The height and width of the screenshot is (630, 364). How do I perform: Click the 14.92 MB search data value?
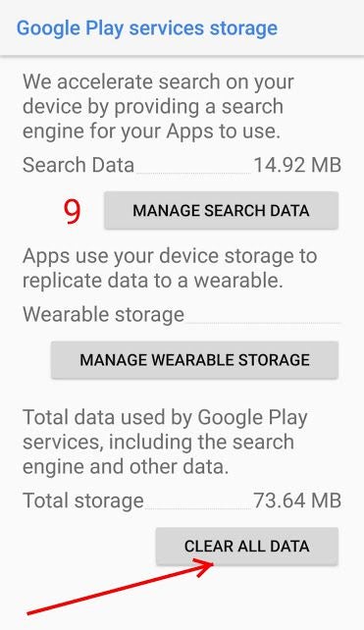tap(297, 165)
